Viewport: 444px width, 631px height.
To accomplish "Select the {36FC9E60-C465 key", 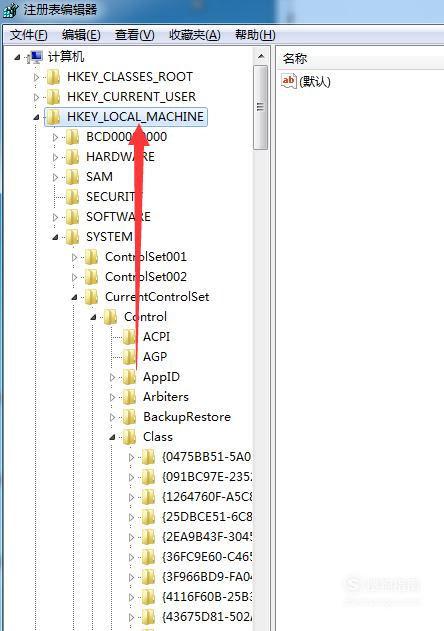I will tap(207, 557).
